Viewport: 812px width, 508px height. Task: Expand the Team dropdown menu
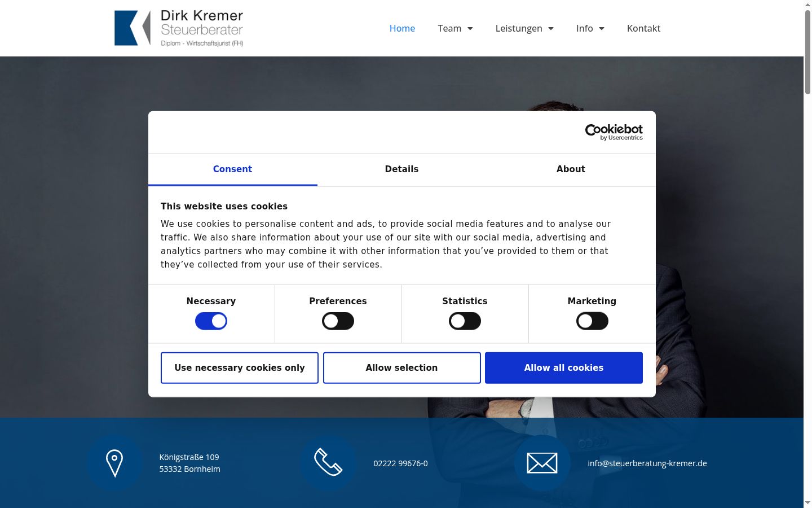(455, 28)
